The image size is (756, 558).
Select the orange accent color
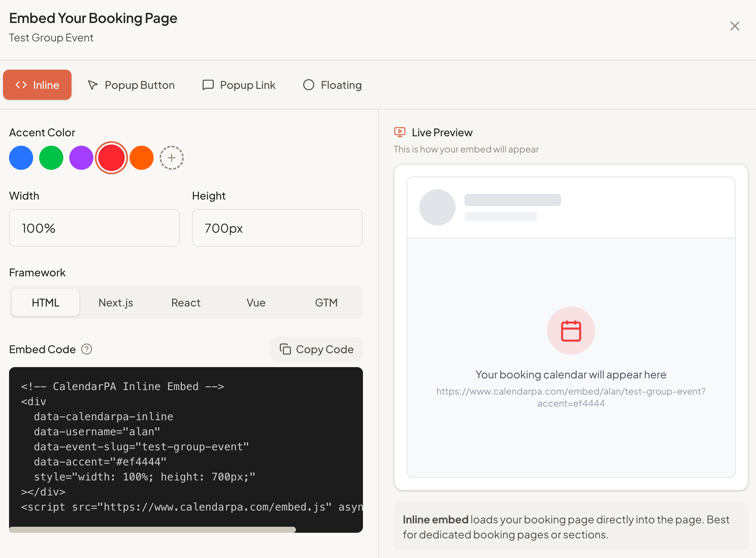[x=141, y=158]
